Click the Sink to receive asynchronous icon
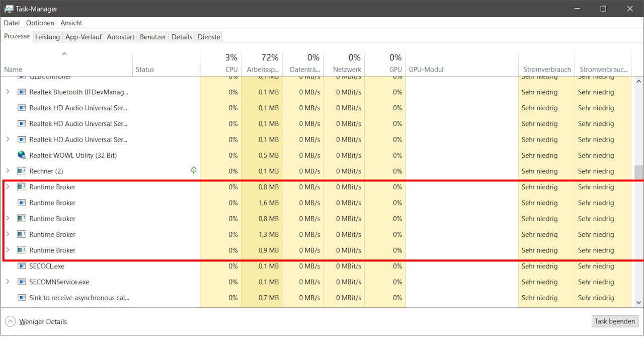The height and width of the screenshot is (339, 644). coord(21,298)
